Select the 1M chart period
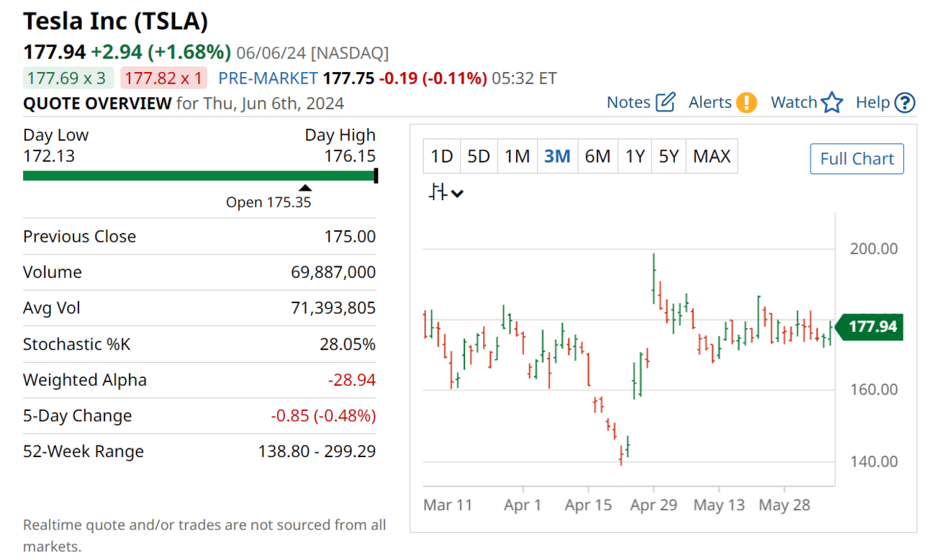The image size is (930, 560). coord(518,156)
